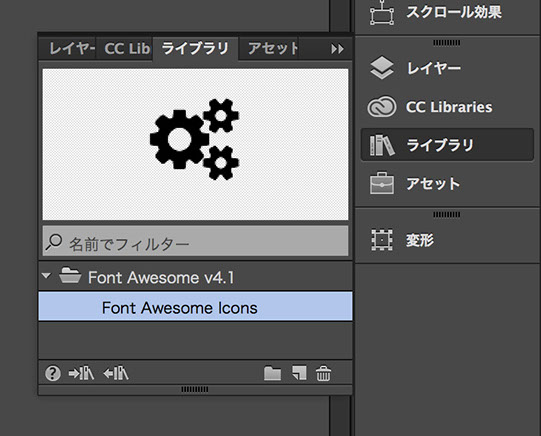Click grip handle above 変形 dock group
541x436 pixels.
[446, 215]
